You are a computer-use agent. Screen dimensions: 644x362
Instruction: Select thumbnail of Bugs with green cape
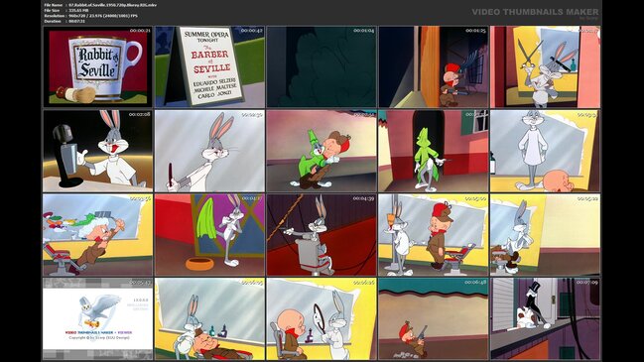209,235
